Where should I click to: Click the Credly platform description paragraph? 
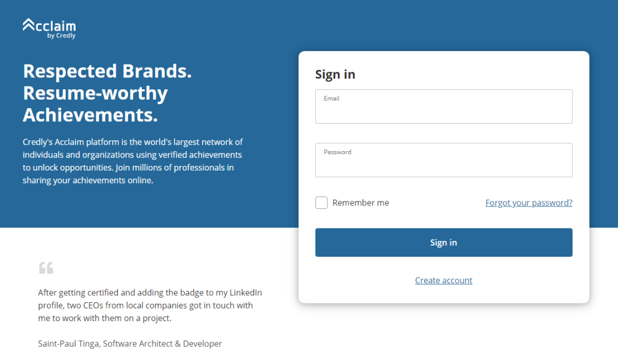pyautogui.click(x=133, y=161)
